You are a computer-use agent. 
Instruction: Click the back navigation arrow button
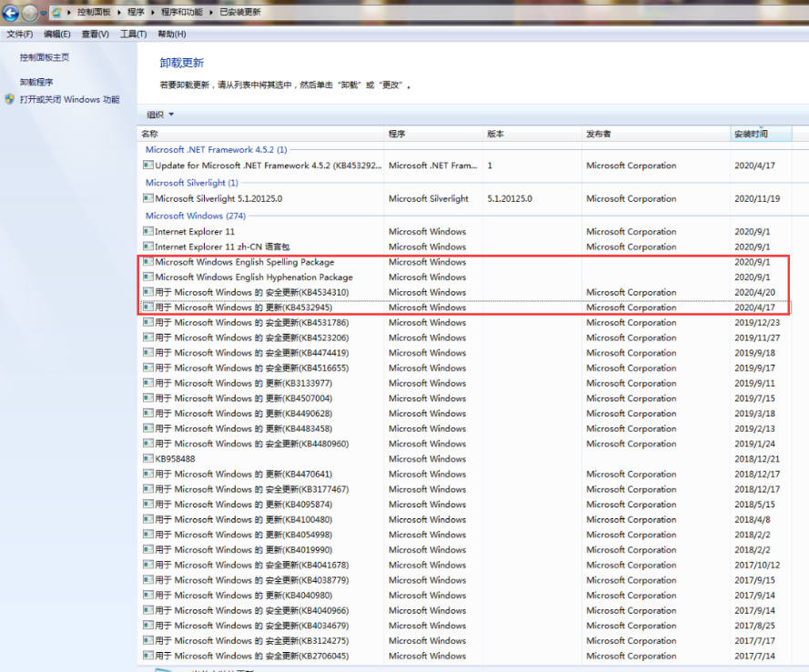pos(12,13)
